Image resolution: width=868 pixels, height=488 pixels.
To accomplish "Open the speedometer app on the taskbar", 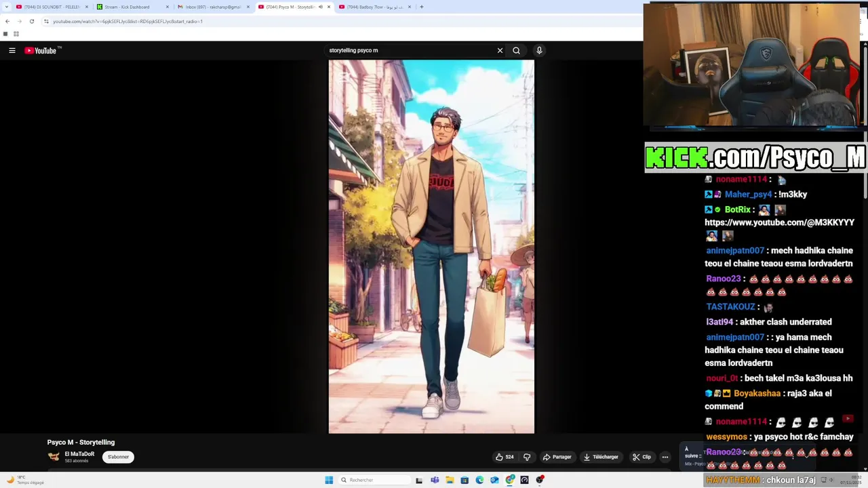I will point(524,480).
